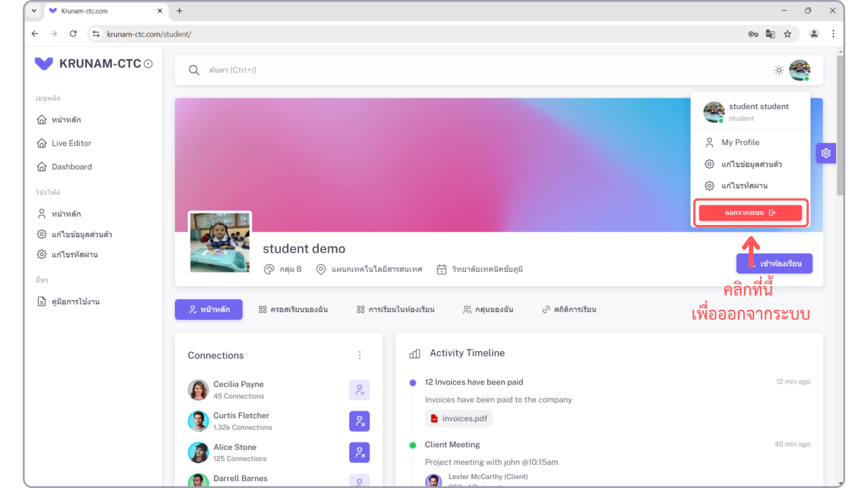Select My Profile from the user menu
Viewport: 868px width, 488px height.
740,142
